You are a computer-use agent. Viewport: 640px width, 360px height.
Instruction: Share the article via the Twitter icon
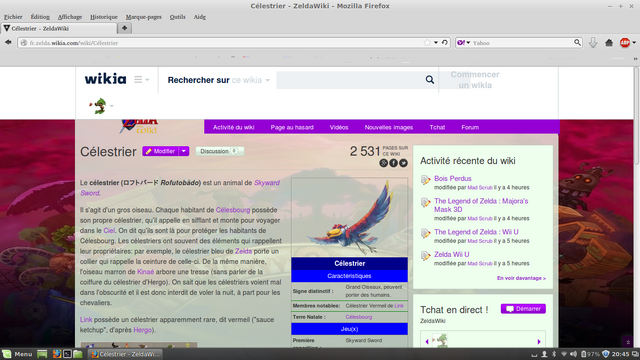point(403,163)
